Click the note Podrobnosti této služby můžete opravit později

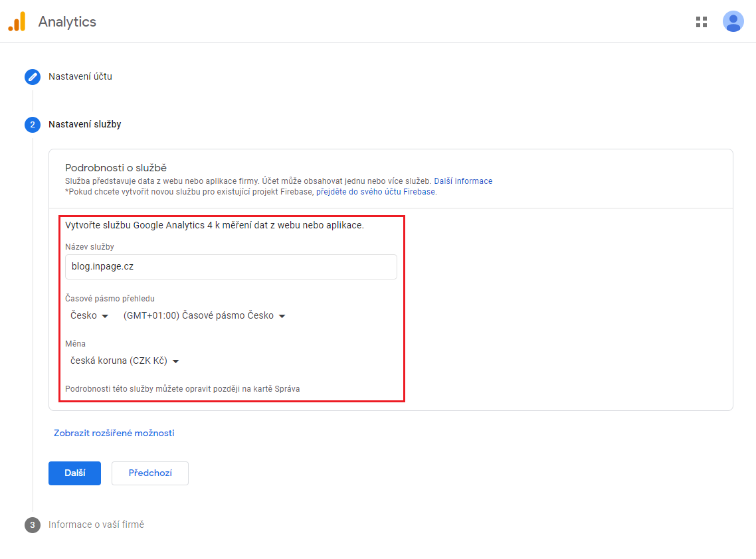click(x=182, y=389)
